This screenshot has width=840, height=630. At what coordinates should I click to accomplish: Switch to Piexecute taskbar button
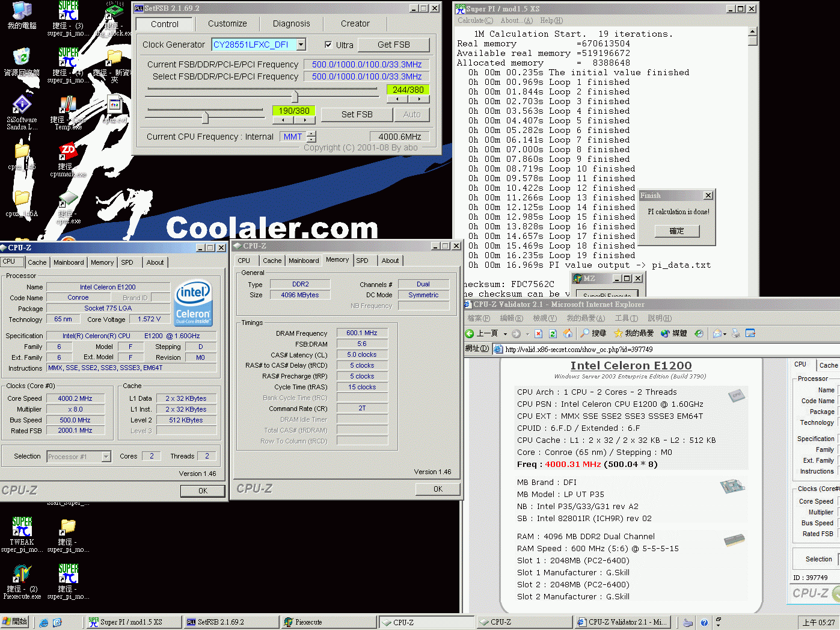[x=329, y=622]
